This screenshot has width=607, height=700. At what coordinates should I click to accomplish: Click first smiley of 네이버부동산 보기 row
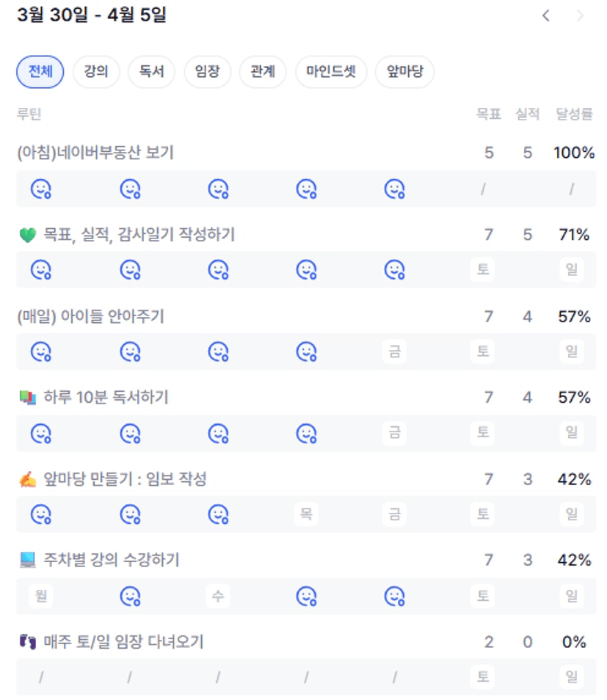(41, 189)
